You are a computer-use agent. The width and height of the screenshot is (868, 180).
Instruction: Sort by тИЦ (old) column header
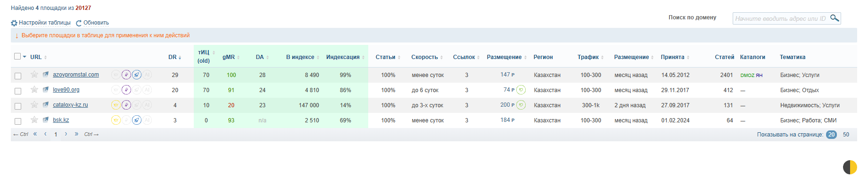[x=206, y=56]
